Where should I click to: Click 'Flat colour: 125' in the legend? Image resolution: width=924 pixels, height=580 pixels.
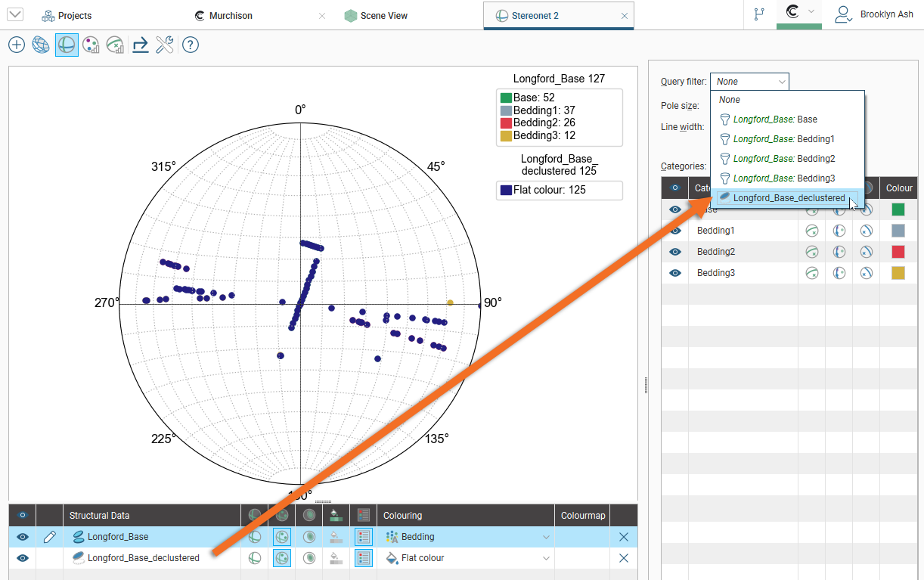[x=550, y=190]
